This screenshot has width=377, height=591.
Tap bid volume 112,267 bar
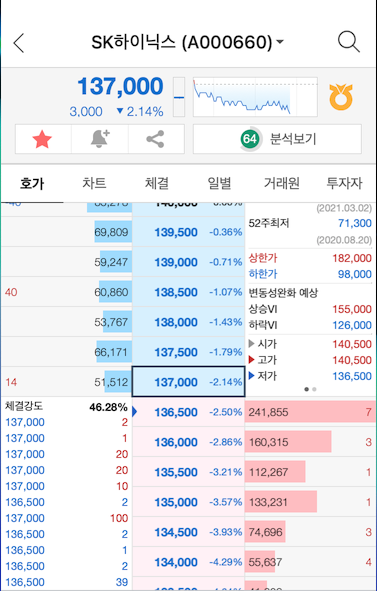point(275,472)
